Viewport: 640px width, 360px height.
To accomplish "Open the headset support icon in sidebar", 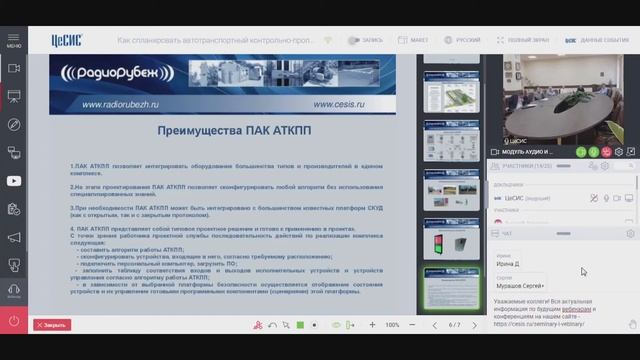I will (x=14, y=291).
